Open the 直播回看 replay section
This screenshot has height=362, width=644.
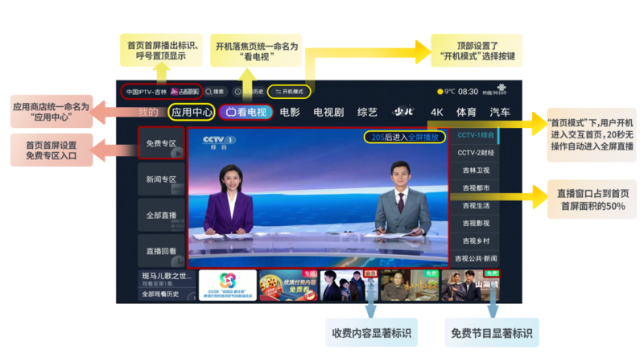point(161,251)
